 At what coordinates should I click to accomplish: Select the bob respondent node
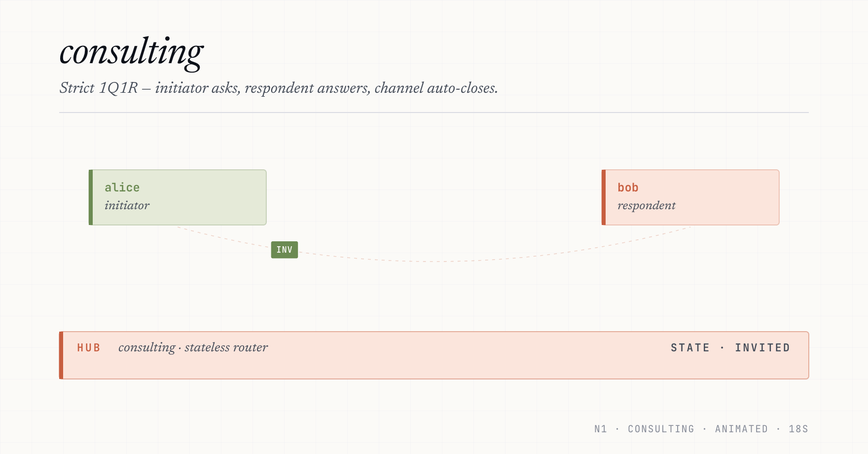point(690,197)
